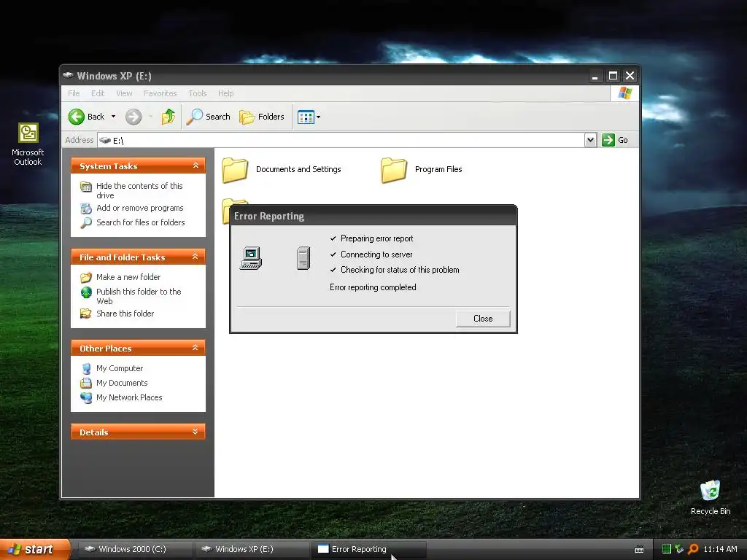This screenshot has width=747, height=560.
Task: Collapse the System Tasks panel
Action: [196, 166]
